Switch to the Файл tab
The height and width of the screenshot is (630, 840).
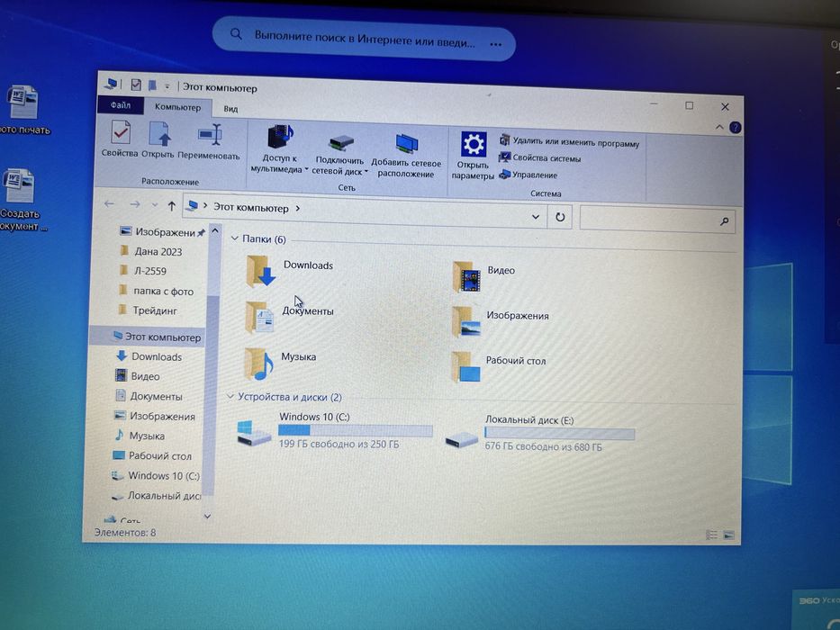point(121,105)
